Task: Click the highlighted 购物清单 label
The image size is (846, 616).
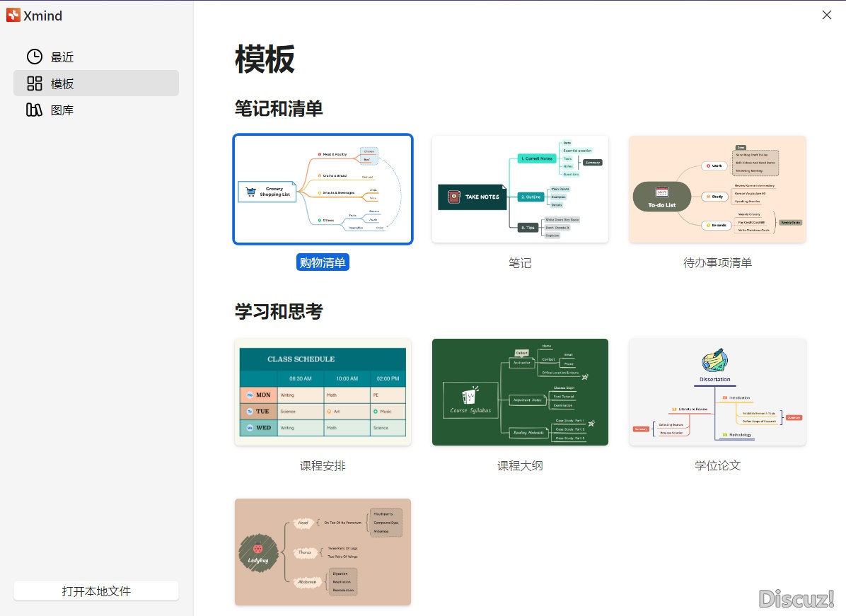Action: click(x=323, y=262)
